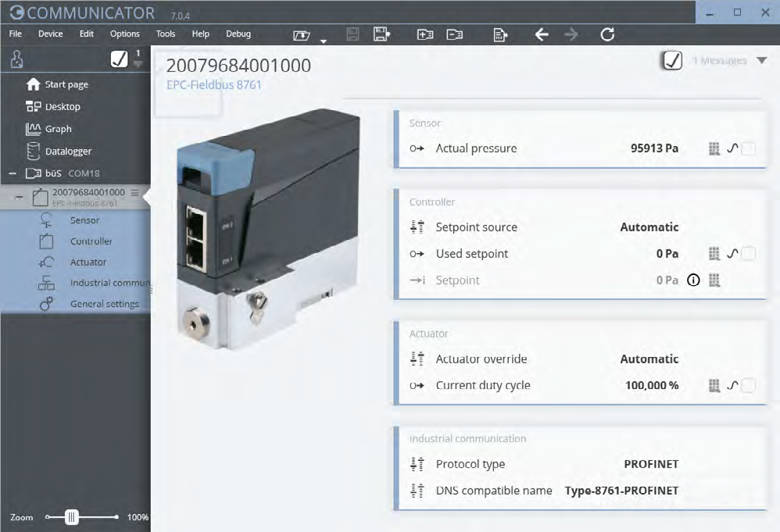Open device 20079684001000 hamburger menu
This screenshot has width=780, height=532.
click(134, 192)
